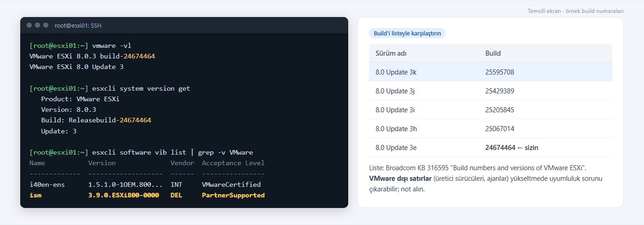644x225 pixels.
Task: Select the 'Version: 8.0.3' line
Action: [x=69, y=110]
